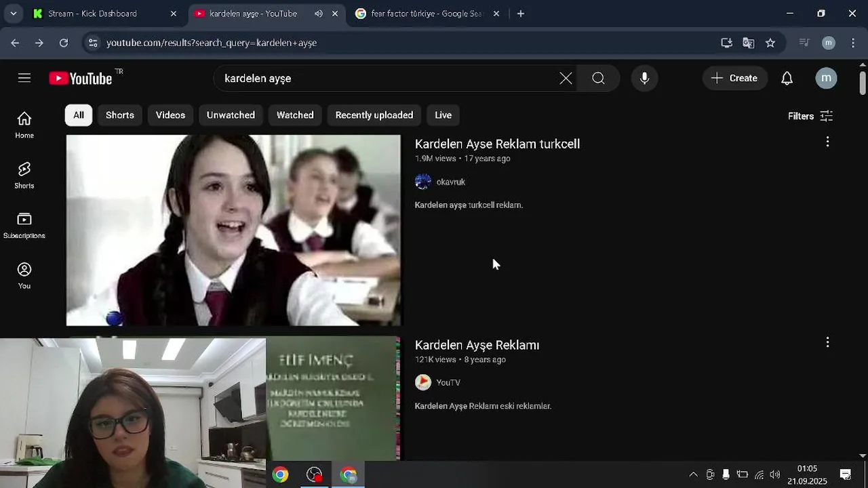868x488 pixels.
Task: Click the Create button
Action: click(x=734, y=79)
